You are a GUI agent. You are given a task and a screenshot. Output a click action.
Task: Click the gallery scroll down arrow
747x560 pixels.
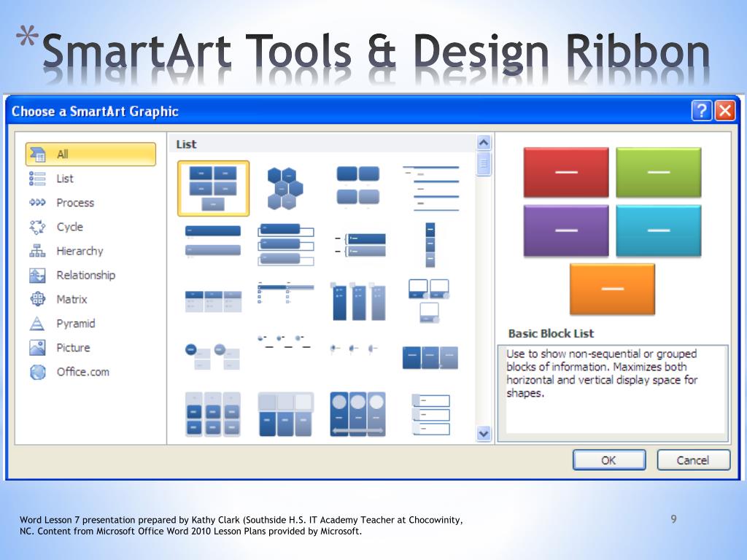(x=484, y=433)
